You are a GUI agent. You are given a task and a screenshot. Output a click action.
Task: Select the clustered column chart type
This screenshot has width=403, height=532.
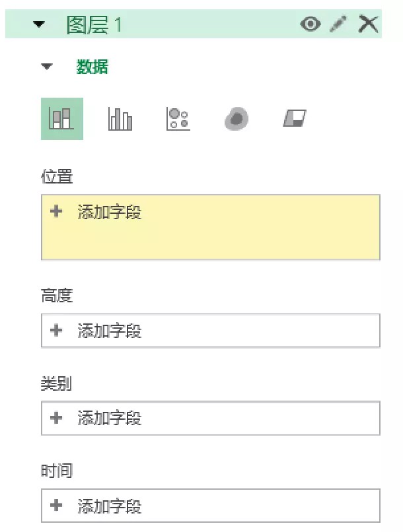click(120, 119)
